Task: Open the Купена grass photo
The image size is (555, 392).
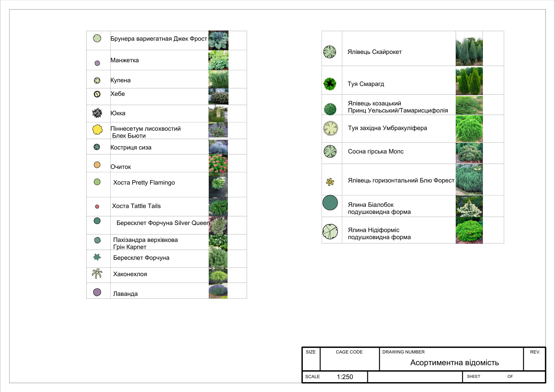Action: (218, 80)
